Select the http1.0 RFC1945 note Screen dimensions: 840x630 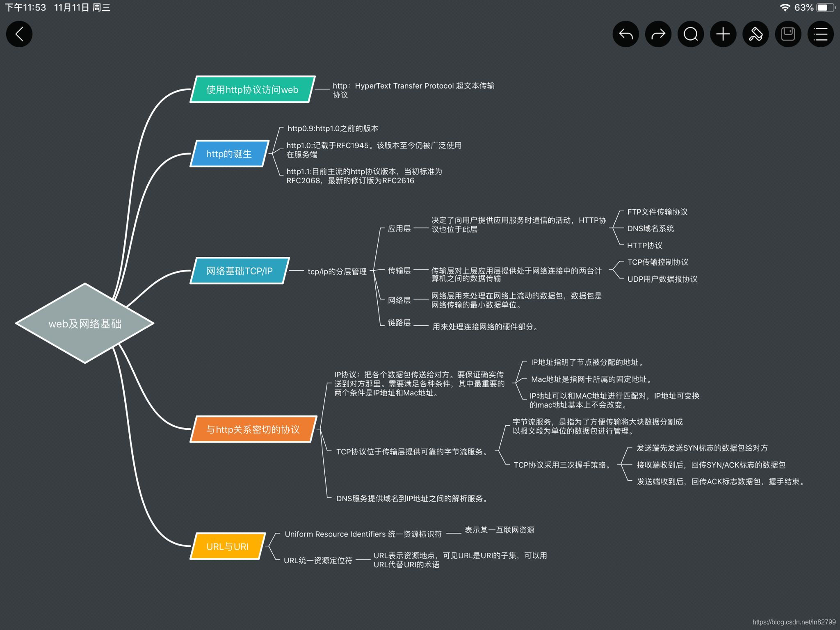point(374,150)
